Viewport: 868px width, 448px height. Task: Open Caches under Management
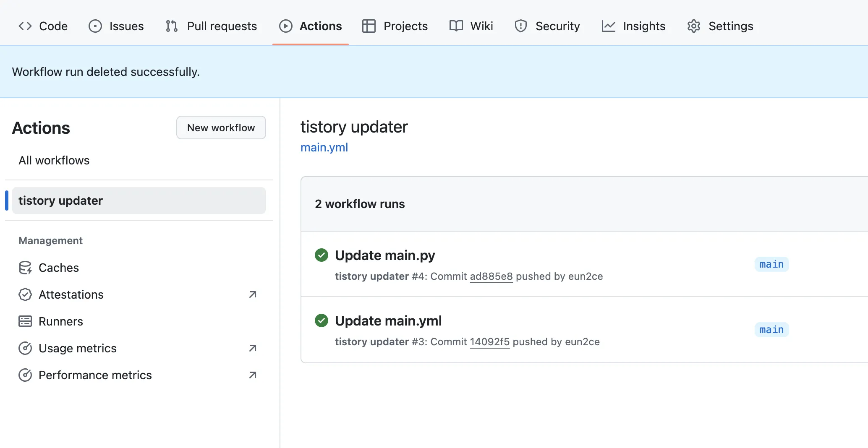(59, 268)
